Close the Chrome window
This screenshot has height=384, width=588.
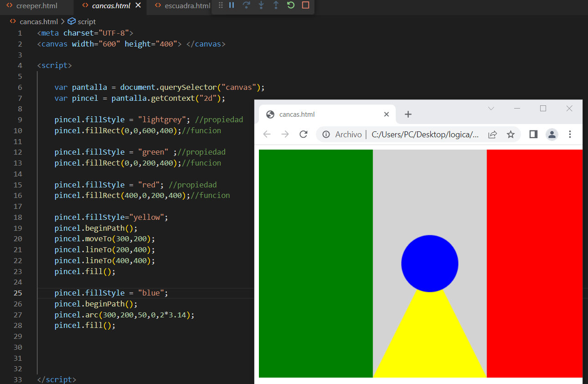(x=569, y=109)
